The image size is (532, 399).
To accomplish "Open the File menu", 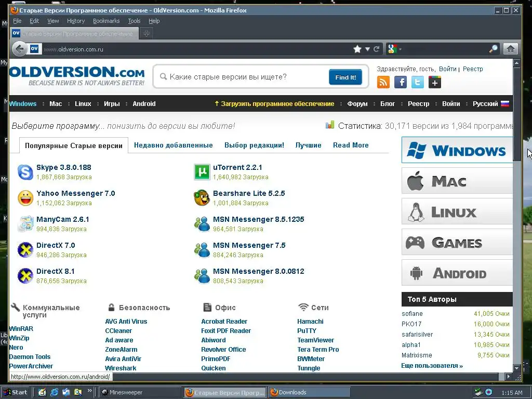I will point(17,21).
